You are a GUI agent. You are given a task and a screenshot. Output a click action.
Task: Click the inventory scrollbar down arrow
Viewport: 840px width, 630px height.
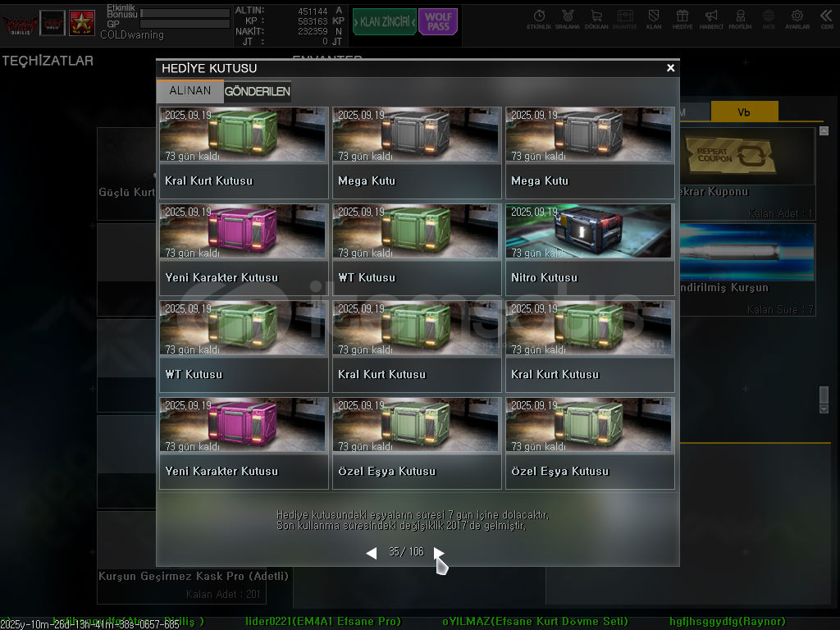tap(824, 409)
